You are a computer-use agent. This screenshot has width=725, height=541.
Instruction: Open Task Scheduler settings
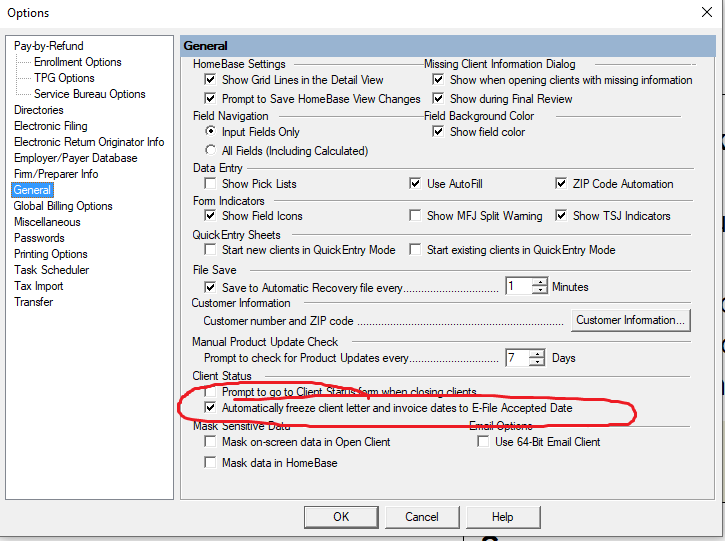[51, 270]
